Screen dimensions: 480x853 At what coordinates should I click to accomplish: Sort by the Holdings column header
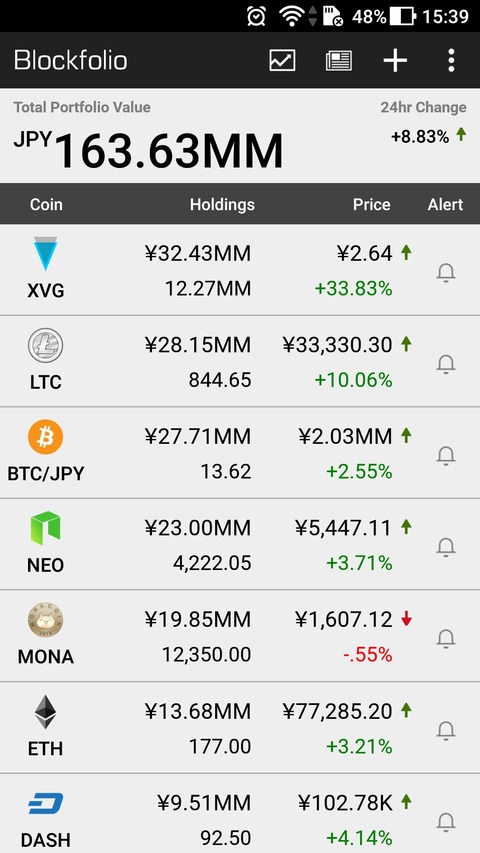coord(222,205)
